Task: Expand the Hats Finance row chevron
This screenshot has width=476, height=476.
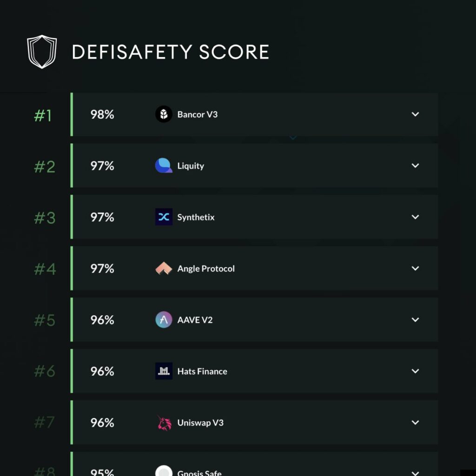Action: (415, 371)
